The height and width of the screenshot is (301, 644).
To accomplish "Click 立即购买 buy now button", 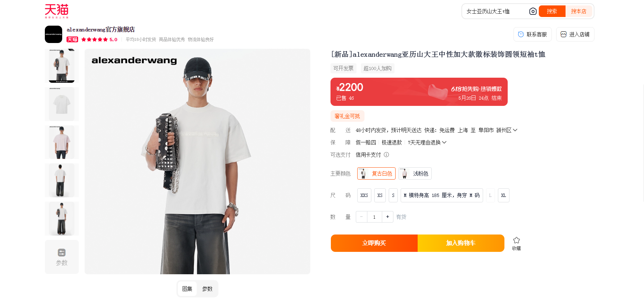I will tap(374, 243).
